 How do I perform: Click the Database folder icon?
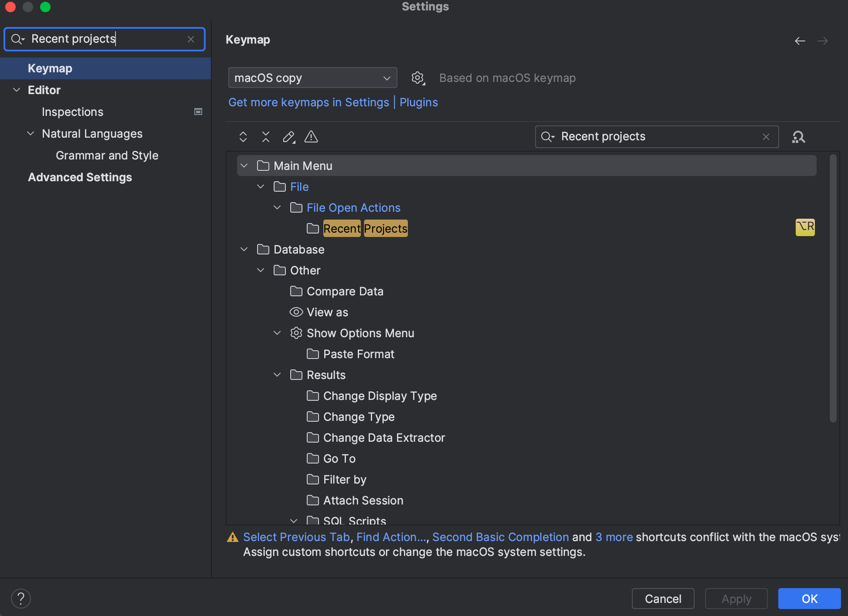[263, 250]
